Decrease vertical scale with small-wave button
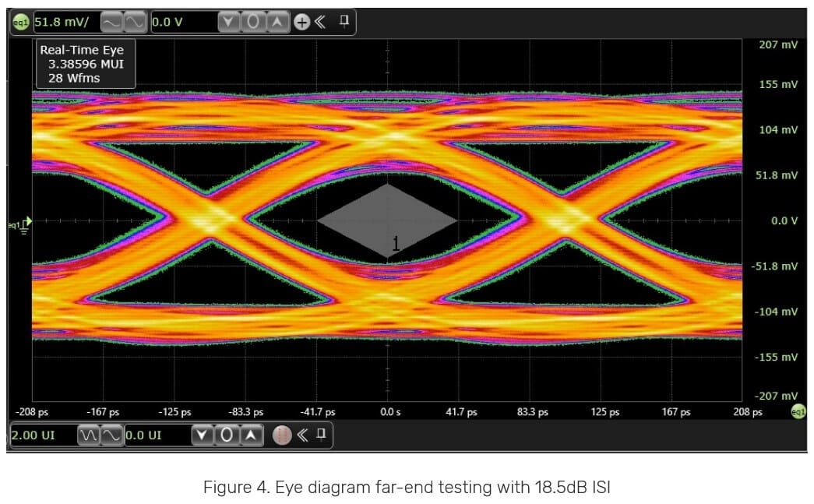Screen dimensions: 814x504 [x=113, y=22]
